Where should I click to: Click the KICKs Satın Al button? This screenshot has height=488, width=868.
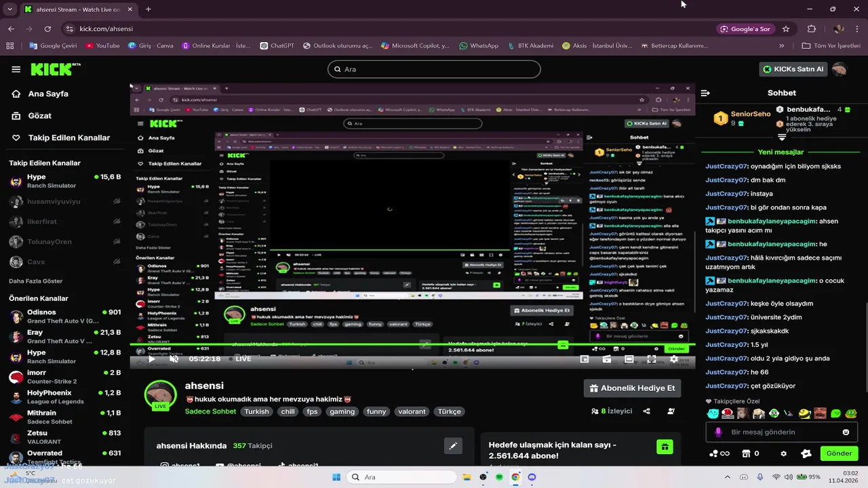click(793, 69)
